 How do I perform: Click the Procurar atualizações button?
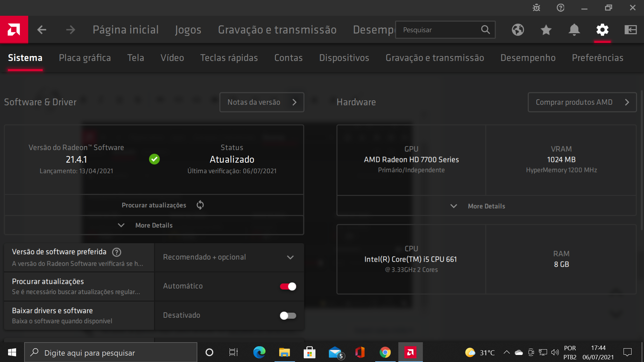[154, 205]
